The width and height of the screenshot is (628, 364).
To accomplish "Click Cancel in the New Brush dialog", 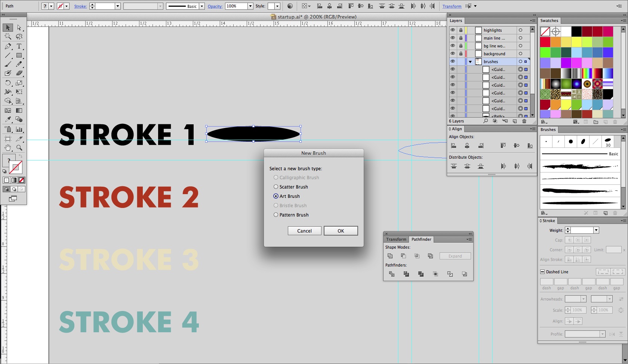I will (x=304, y=231).
